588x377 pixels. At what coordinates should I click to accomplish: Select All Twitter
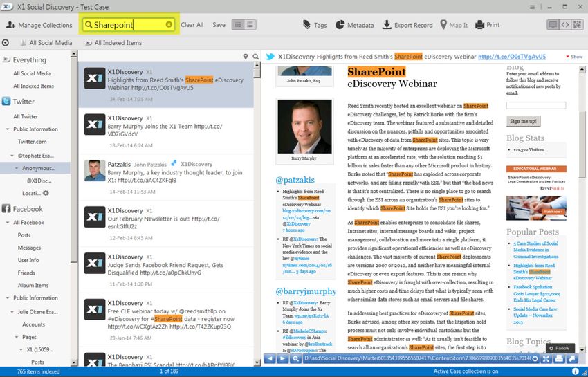coord(26,116)
